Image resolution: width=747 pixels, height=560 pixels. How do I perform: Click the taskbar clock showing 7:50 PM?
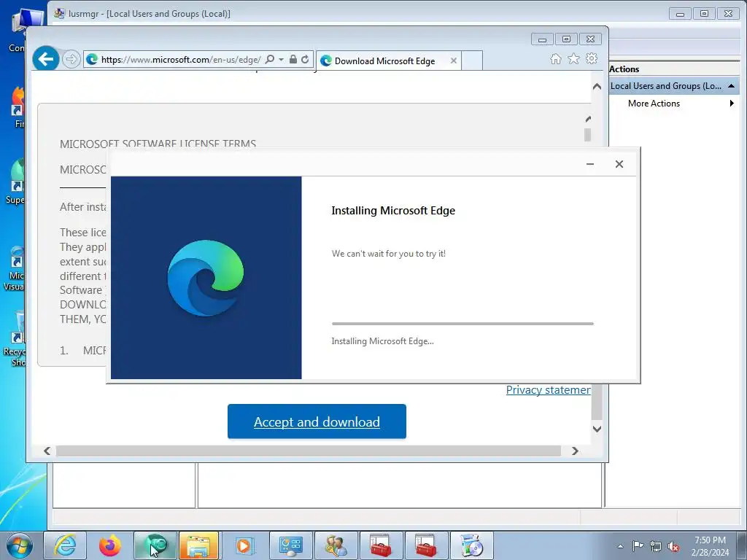coord(710,546)
